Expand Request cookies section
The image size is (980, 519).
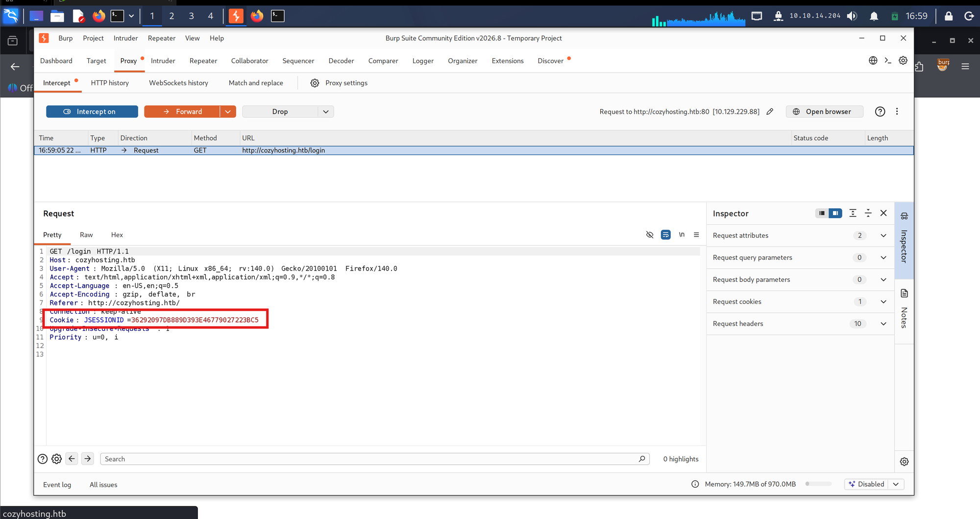tap(800, 302)
